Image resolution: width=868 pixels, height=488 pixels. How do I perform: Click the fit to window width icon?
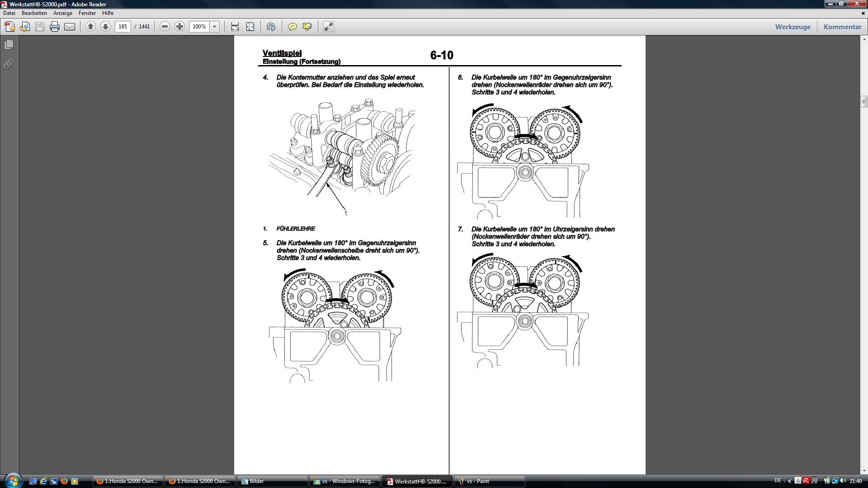235,27
